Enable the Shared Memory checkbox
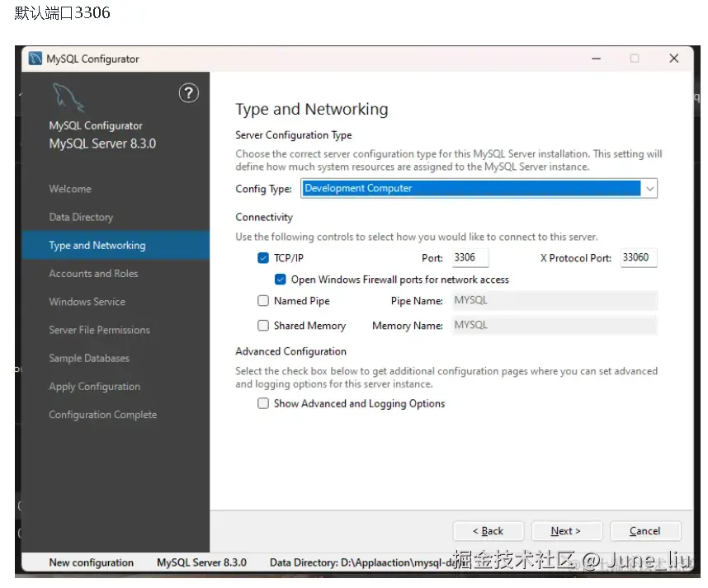Image resolution: width=708 pixels, height=588 pixels. click(262, 326)
